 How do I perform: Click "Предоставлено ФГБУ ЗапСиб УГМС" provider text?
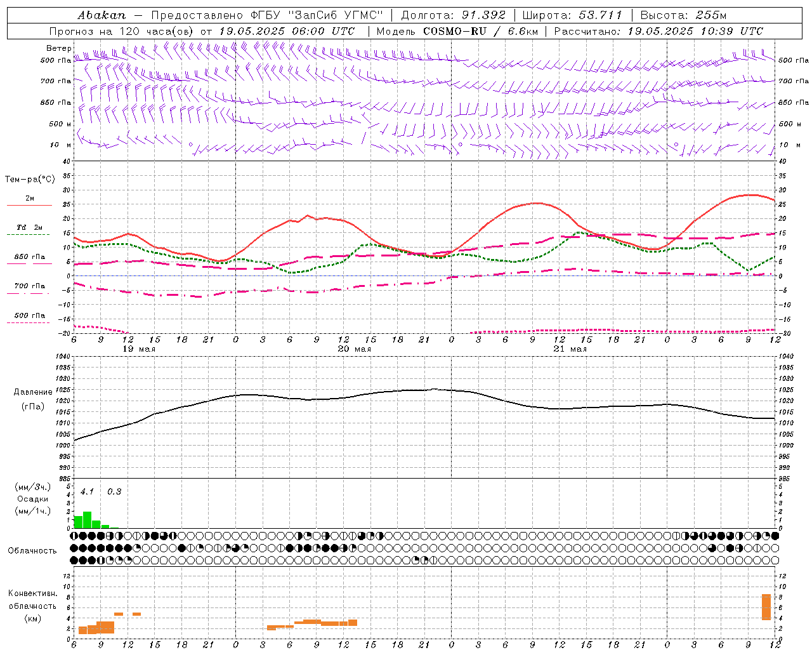click(x=267, y=15)
